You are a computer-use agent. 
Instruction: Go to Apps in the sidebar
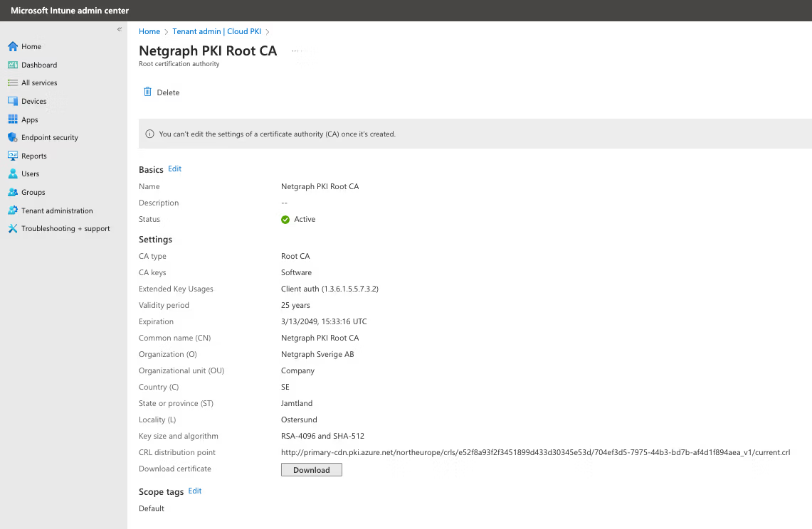29,119
